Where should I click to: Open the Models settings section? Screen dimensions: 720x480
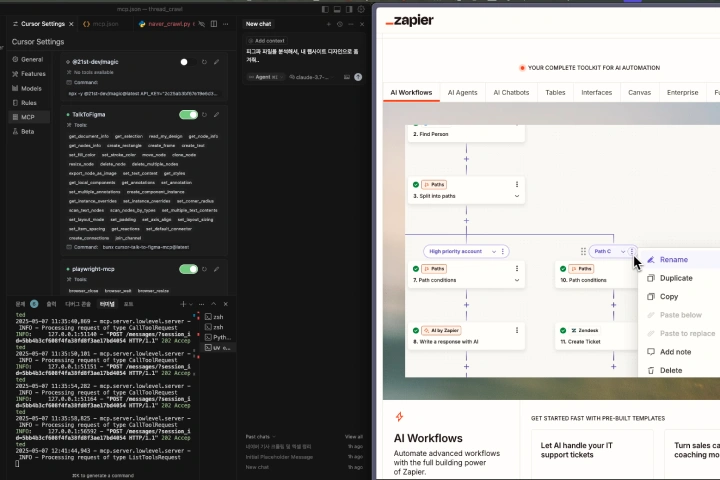click(28, 88)
